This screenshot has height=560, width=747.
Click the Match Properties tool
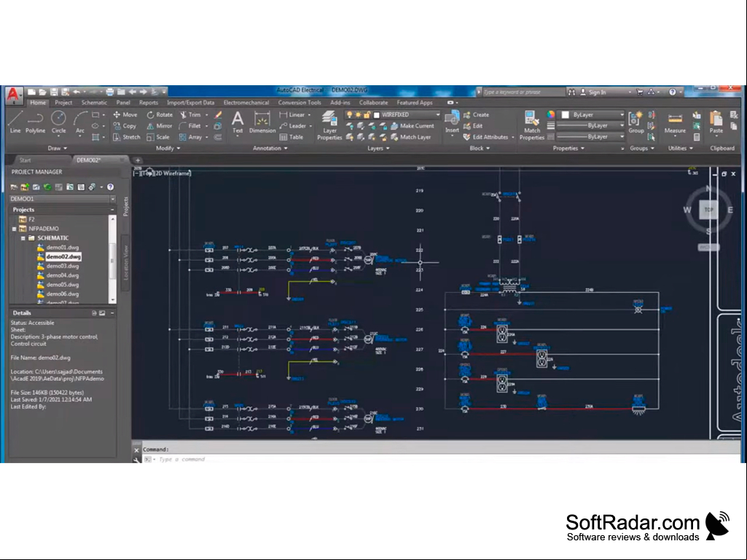tap(532, 125)
